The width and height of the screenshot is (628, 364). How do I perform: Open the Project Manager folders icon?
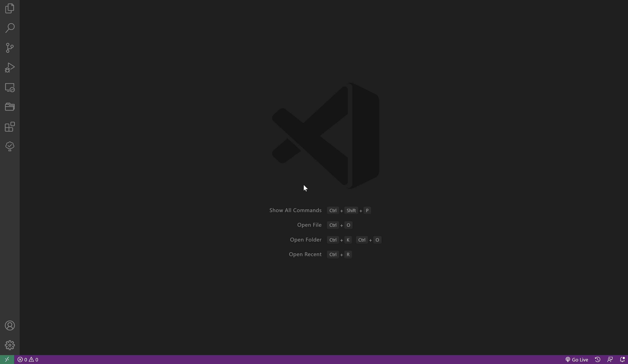tap(10, 107)
